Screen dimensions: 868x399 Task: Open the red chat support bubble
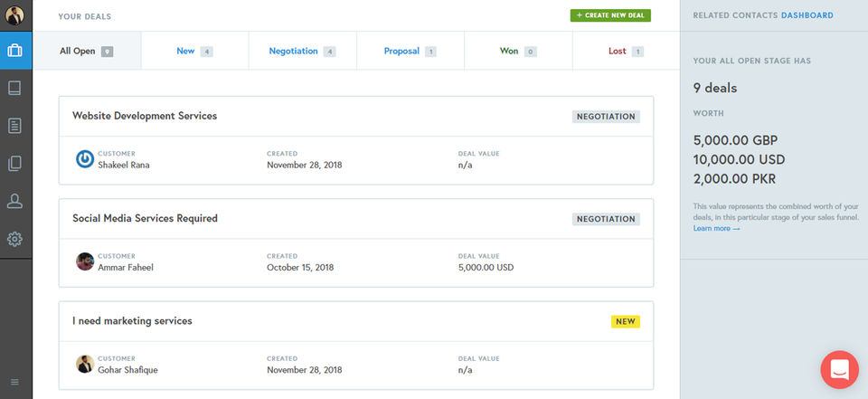click(x=839, y=369)
